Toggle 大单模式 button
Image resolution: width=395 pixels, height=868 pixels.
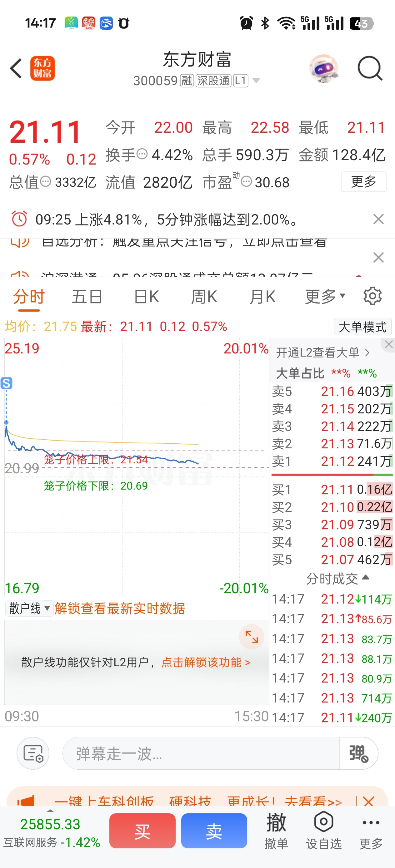(362, 327)
